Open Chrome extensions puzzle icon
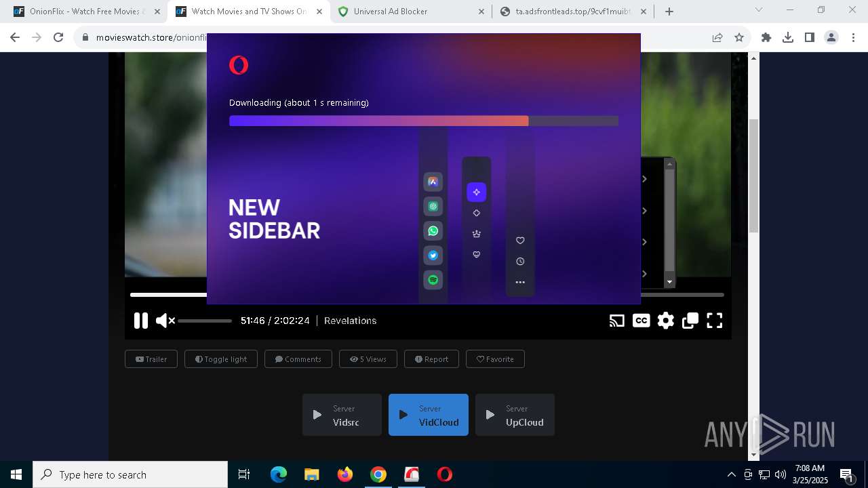 [x=766, y=38]
